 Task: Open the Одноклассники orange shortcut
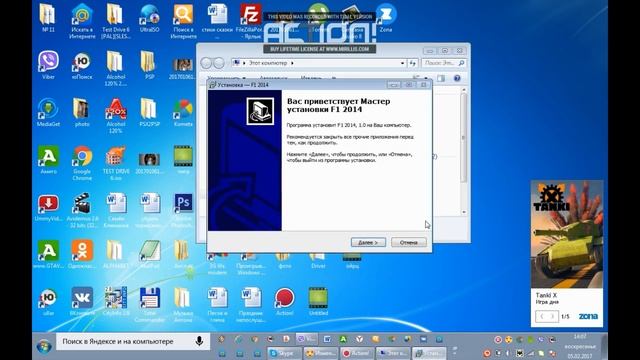[82, 254]
